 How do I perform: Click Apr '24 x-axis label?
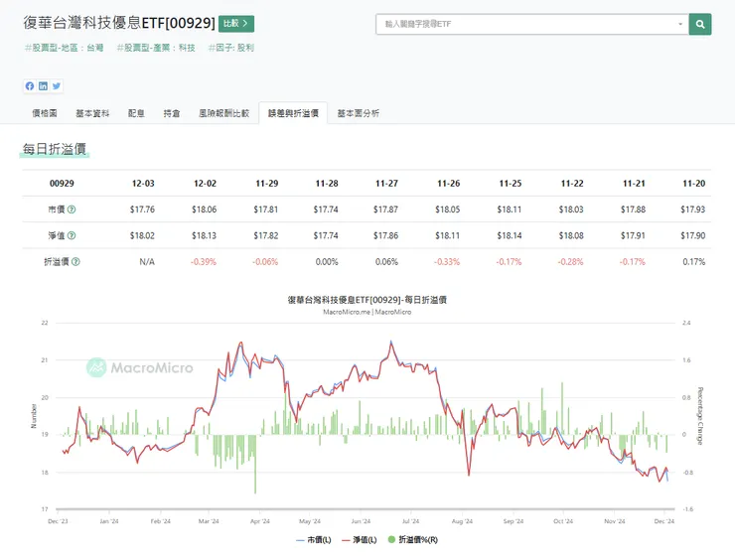coord(259,521)
